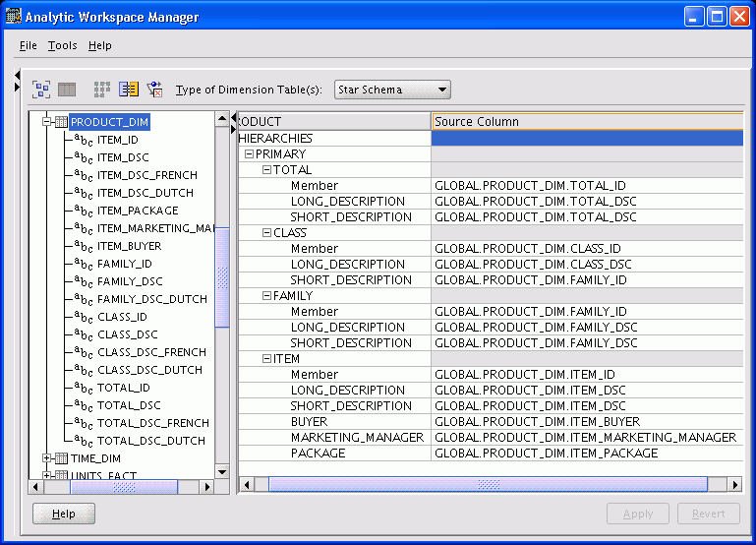756x545 pixels.
Task: Collapse the PRIMARY hierarchy row
Action: pos(250,154)
